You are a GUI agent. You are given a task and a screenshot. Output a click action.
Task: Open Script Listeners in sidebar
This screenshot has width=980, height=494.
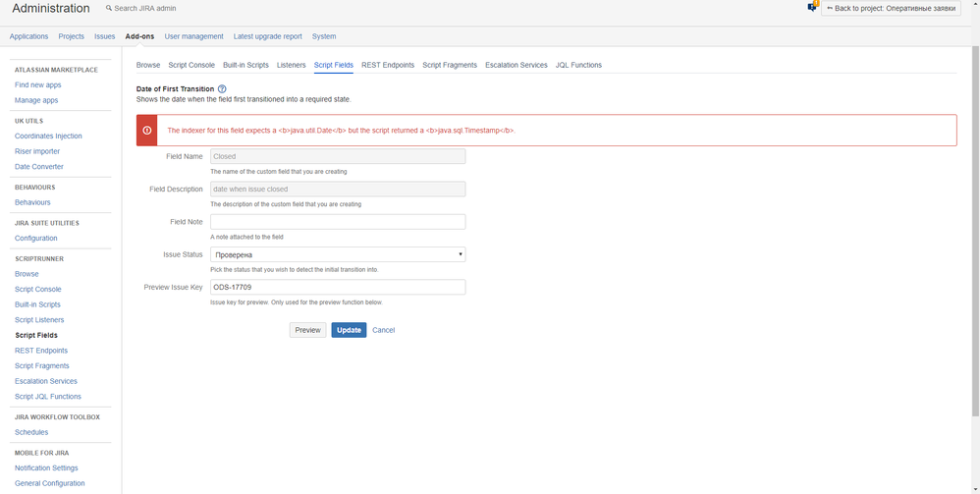click(39, 320)
